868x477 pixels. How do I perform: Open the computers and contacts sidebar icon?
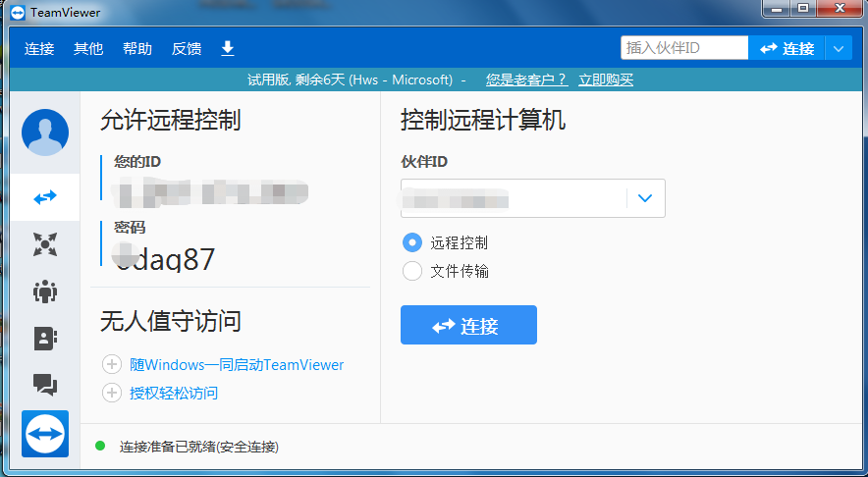(x=45, y=338)
